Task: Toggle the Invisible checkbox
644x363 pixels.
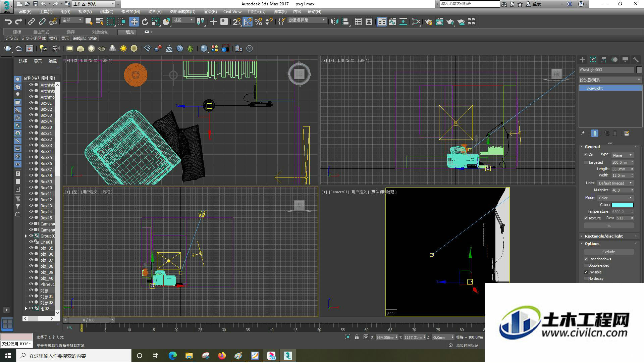Action: (586, 272)
